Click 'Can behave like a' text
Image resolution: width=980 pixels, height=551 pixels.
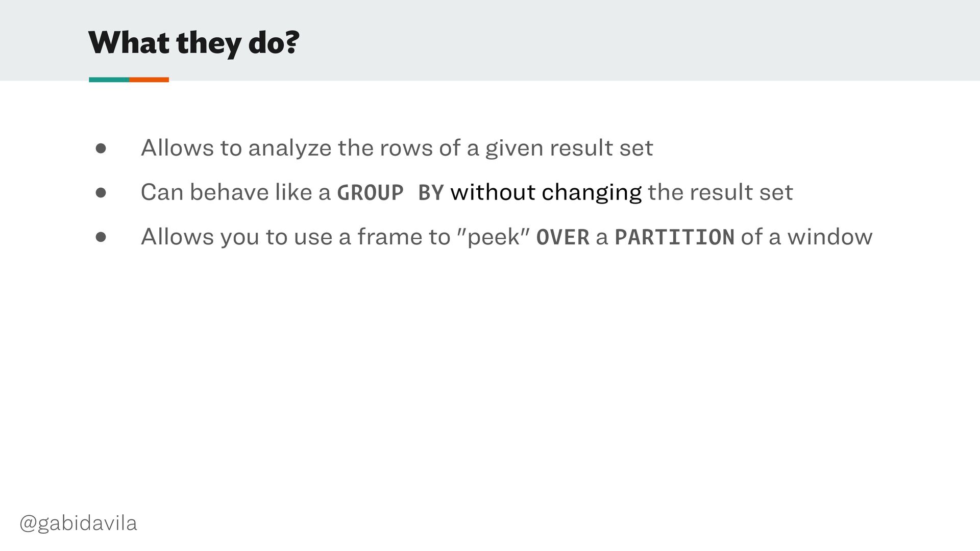coord(236,193)
